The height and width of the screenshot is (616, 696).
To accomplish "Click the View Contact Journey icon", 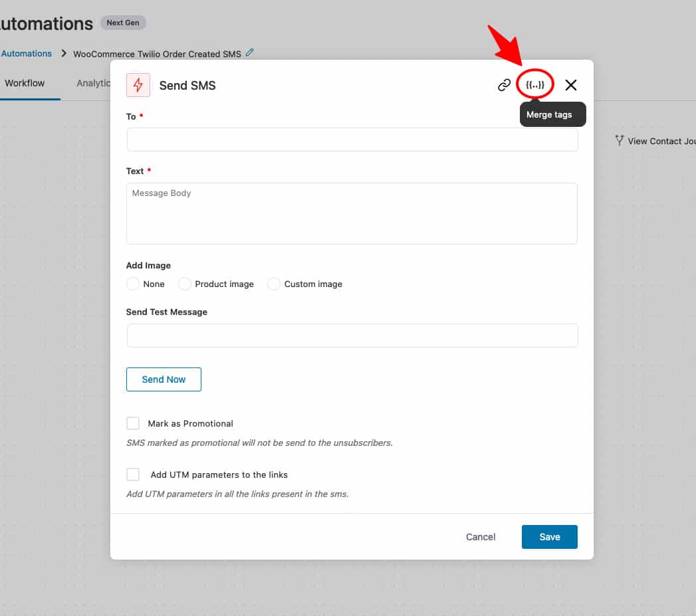I will (619, 141).
